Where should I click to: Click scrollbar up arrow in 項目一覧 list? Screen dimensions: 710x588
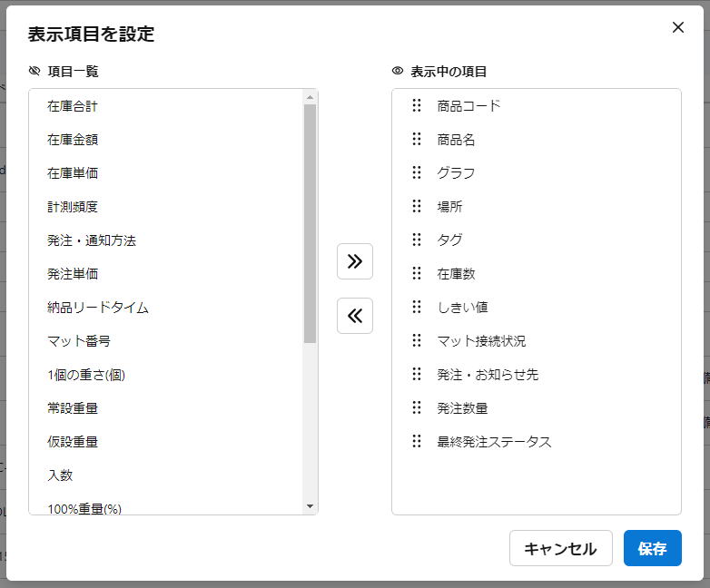click(310, 97)
